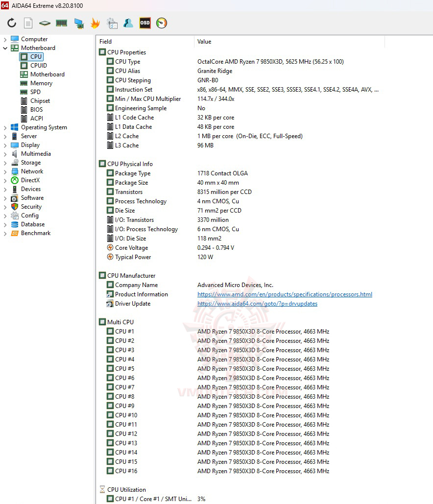Select the Engineering Sample row

(241, 108)
